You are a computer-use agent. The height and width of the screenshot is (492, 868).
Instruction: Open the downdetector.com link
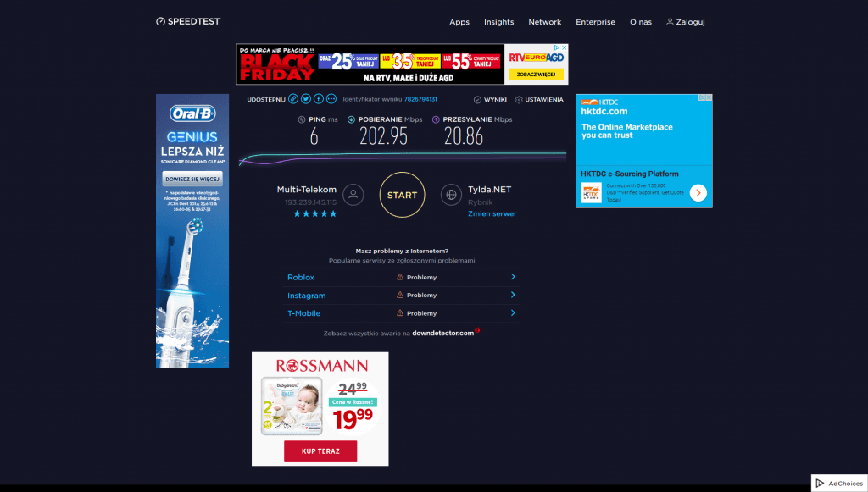pyautogui.click(x=442, y=333)
